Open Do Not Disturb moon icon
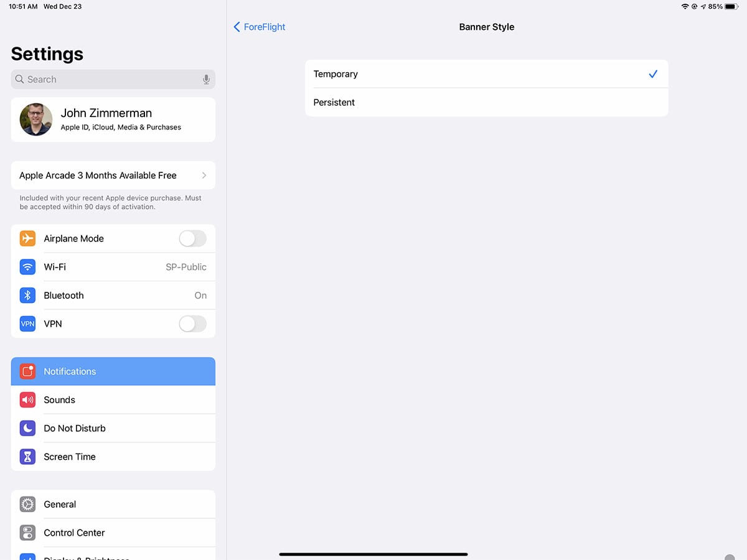The width and height of the screenshot is (747, 560). [27, 428]
